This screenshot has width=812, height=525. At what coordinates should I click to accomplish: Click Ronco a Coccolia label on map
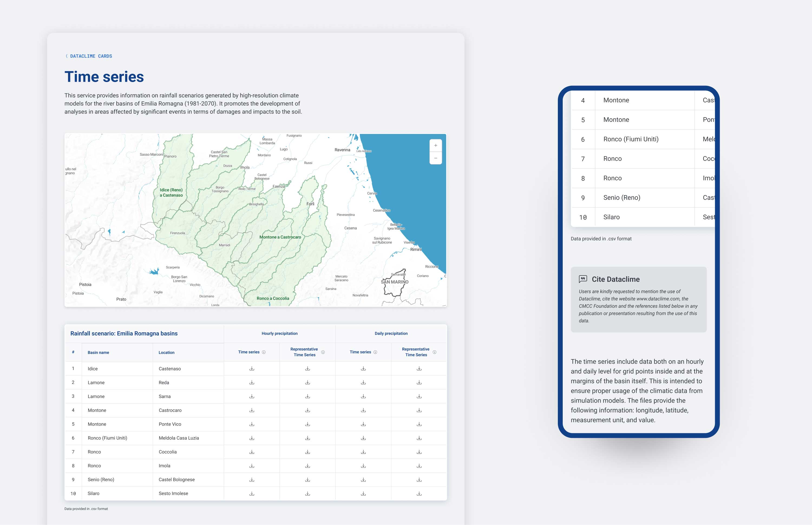point(273,298)
